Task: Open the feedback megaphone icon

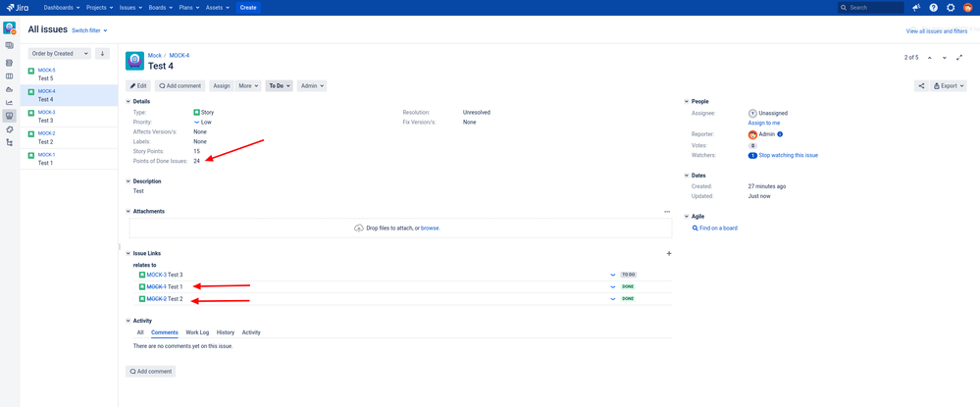Action: click(x=916, y=8)
